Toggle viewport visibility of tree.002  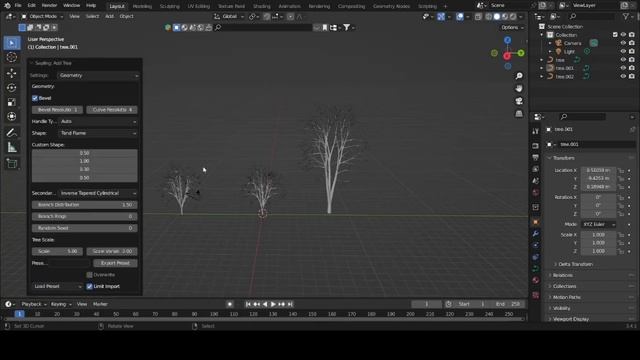point(623,76)
